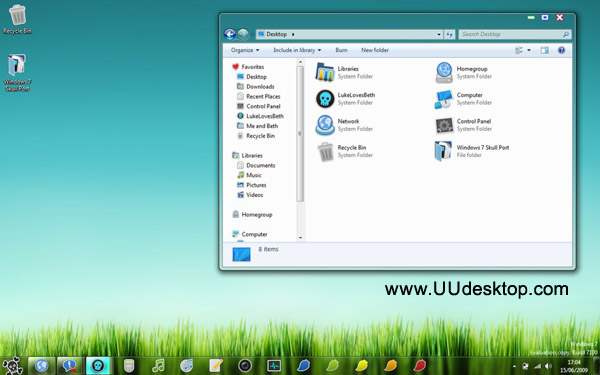Expand the Organize dropdown menu
600x375 pixels.
point(245,50)
